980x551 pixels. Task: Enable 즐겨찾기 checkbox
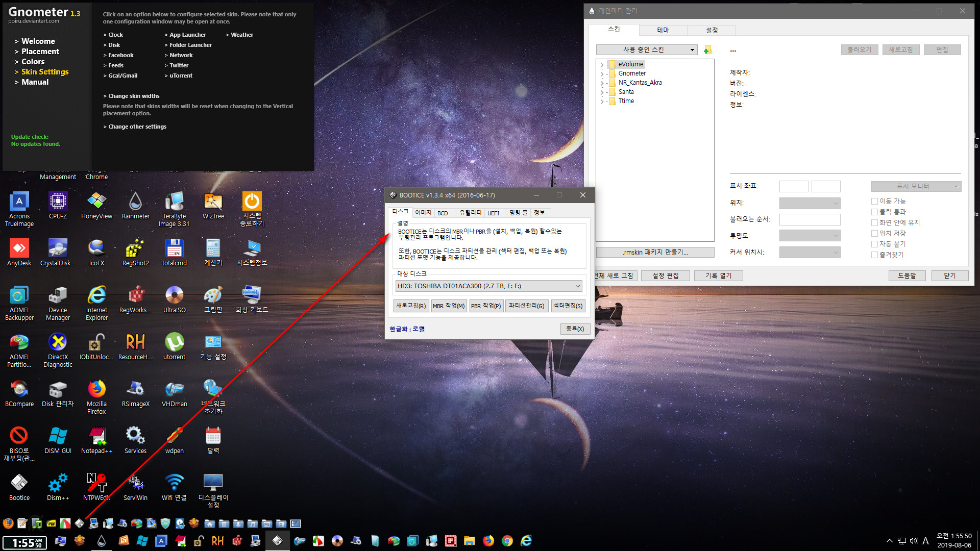click(x=874, y=255)
